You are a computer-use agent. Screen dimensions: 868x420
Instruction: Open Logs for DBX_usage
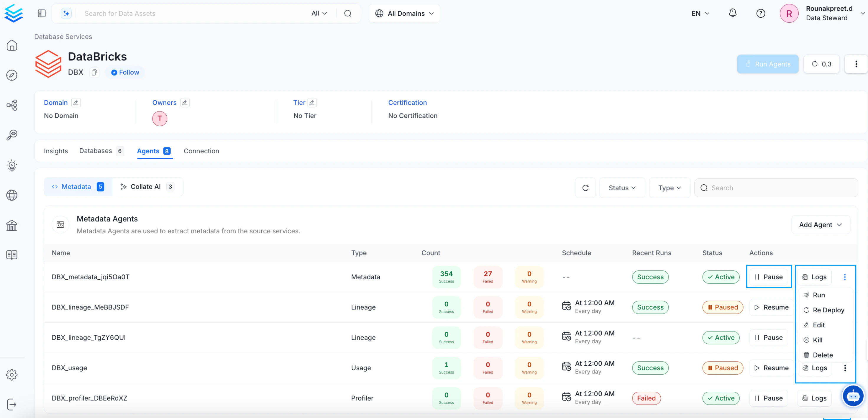tap(814, 368)
